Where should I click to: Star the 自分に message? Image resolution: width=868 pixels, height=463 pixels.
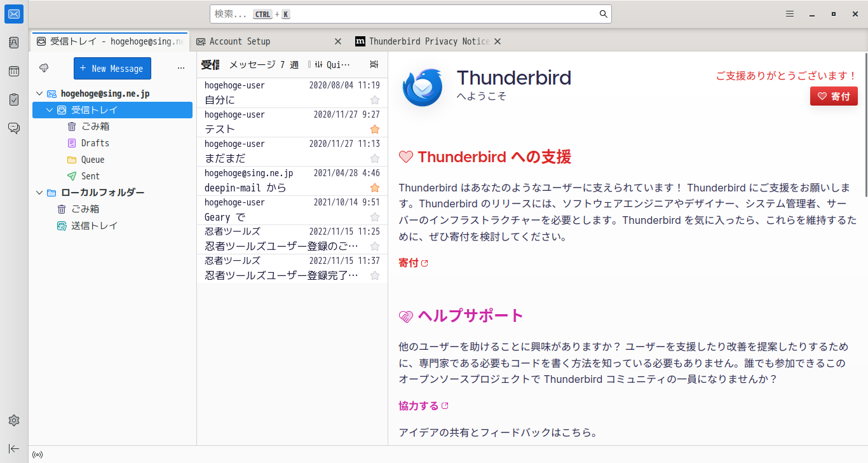[x=375, y=100]
